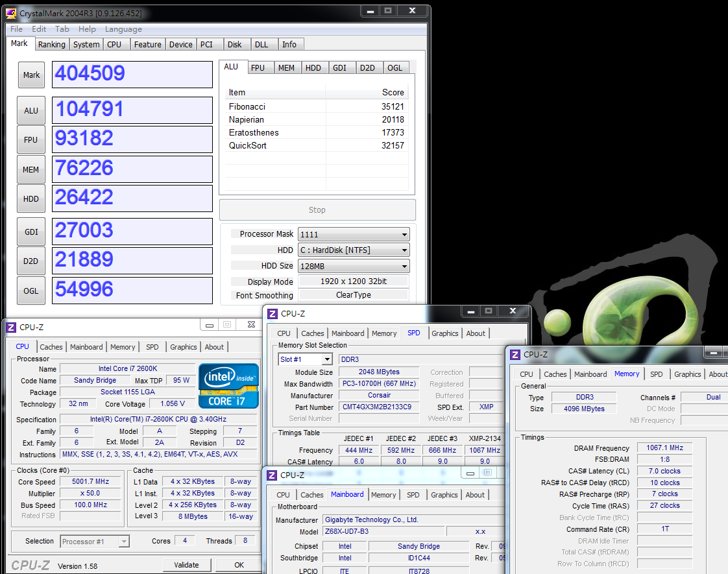Click the motherboard model Z68X-UD7-B3

(383, 532)
